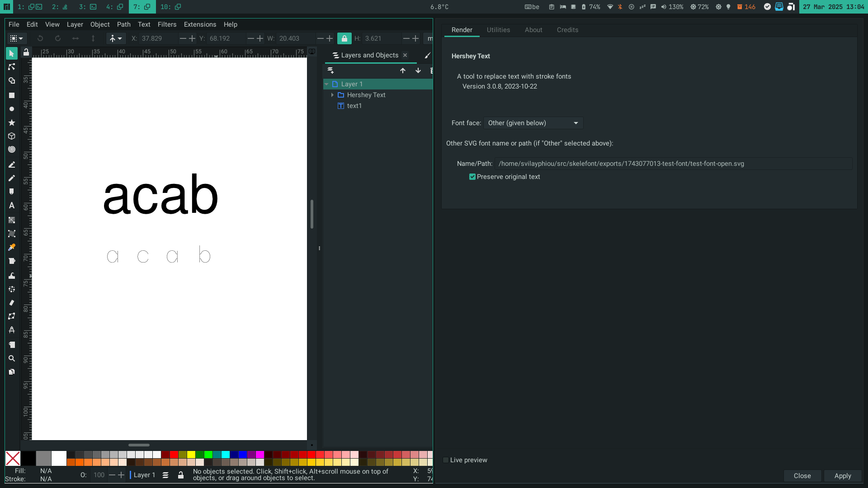The height and width of the screenshot is (488, 868).
Task: Open the select-all options dropdown
Action: coord(16,38)
